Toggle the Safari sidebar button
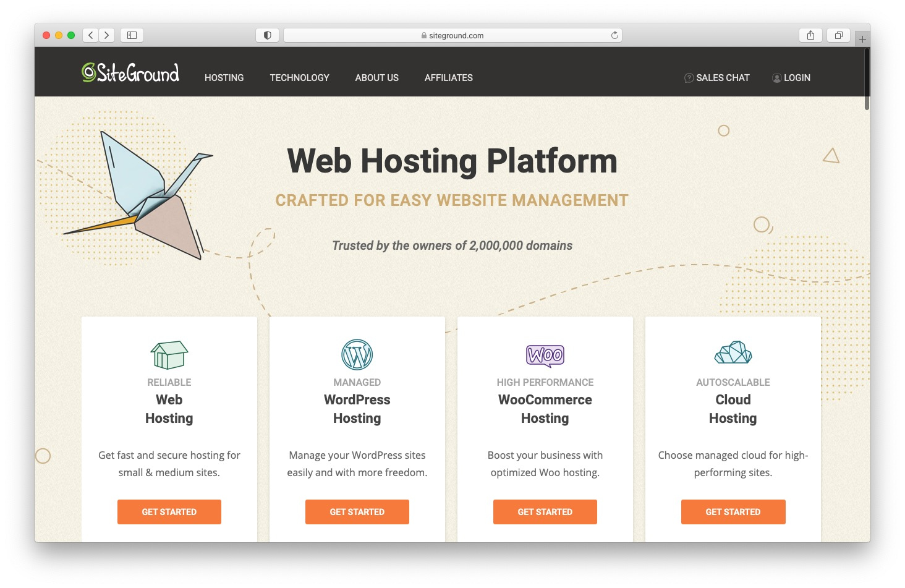The image size is (905, 588). [132, 35]
